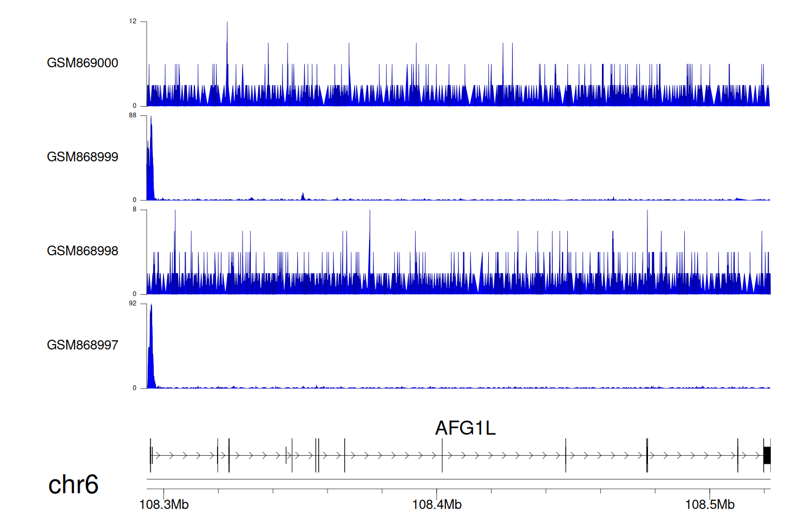Viewport: 812px width, 531px height.
Task: Click the large peak in the GSM868997 track
Action: 151,347
